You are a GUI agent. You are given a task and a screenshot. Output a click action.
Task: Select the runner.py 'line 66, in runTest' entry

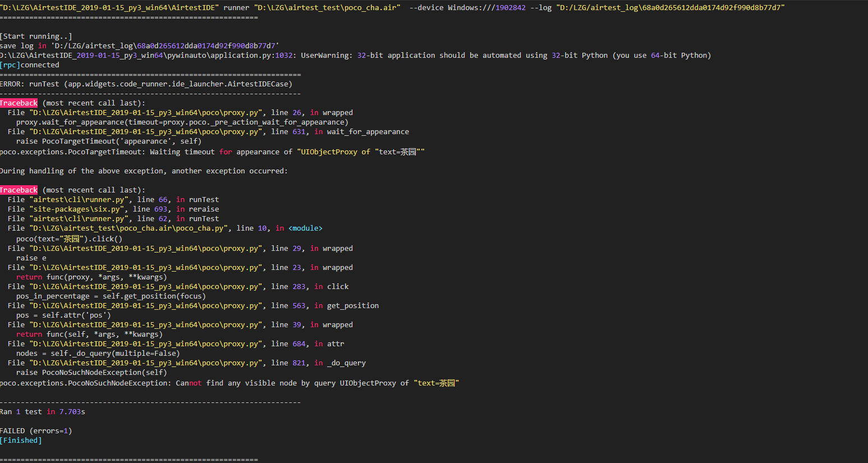(x=113, y=200)
